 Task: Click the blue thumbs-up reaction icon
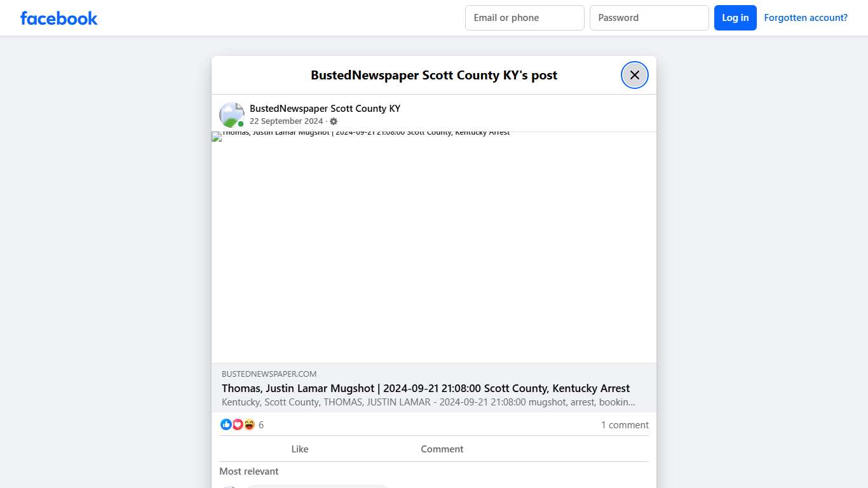pyautogui.click(x=226, y=424)
